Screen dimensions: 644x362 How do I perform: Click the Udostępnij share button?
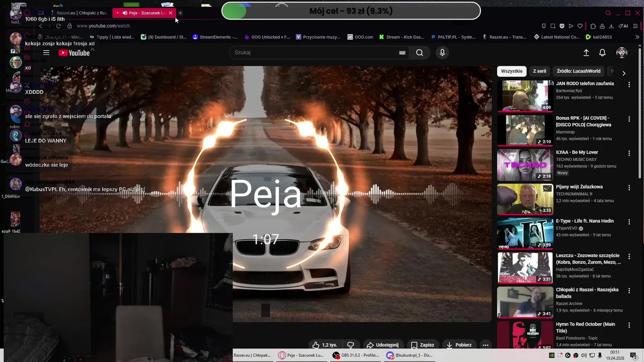[382, 345]
